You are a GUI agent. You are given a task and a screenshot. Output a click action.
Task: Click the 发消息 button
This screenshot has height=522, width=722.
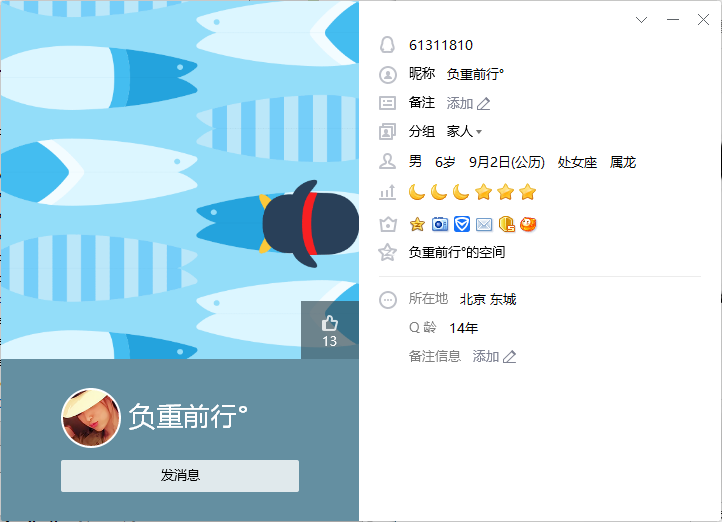[x=180, y=476]
